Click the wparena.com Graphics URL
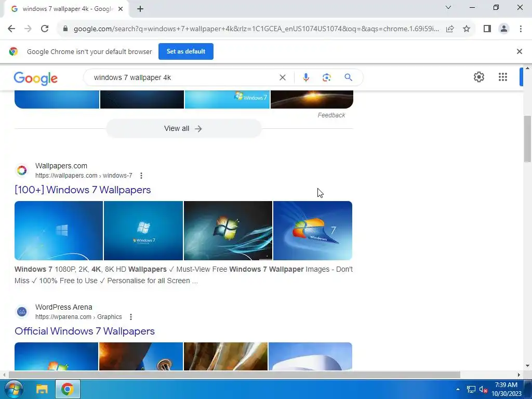532x399 pixels. point(78,317)
